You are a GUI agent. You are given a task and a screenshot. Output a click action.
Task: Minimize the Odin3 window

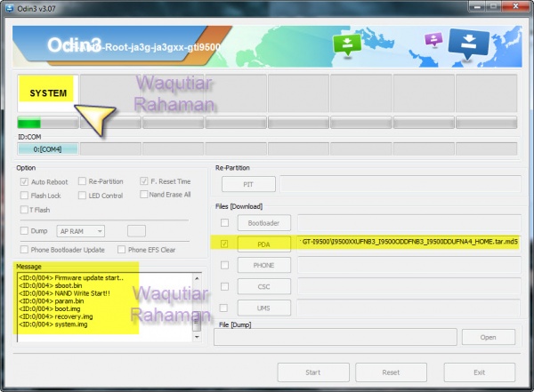pos(477,6)
